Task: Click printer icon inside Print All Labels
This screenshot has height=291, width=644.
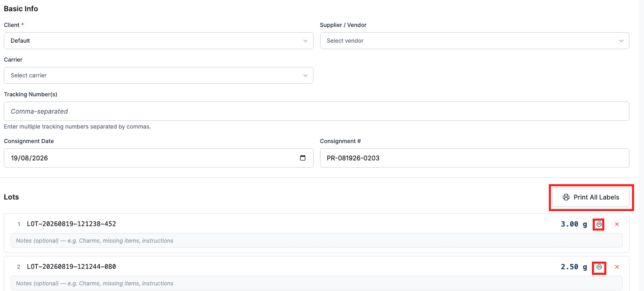Action: (566, 197)
